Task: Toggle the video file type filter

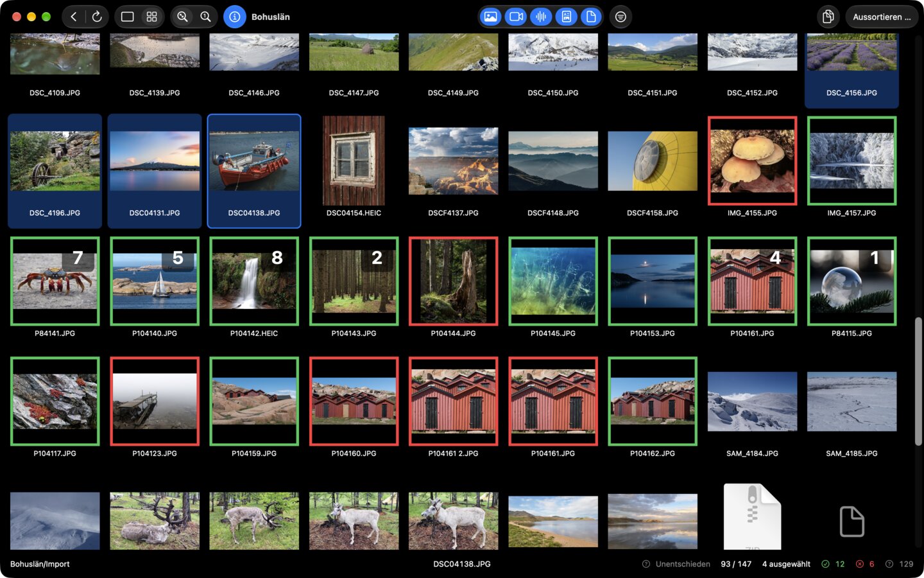Action: click(x=516, y=17)
